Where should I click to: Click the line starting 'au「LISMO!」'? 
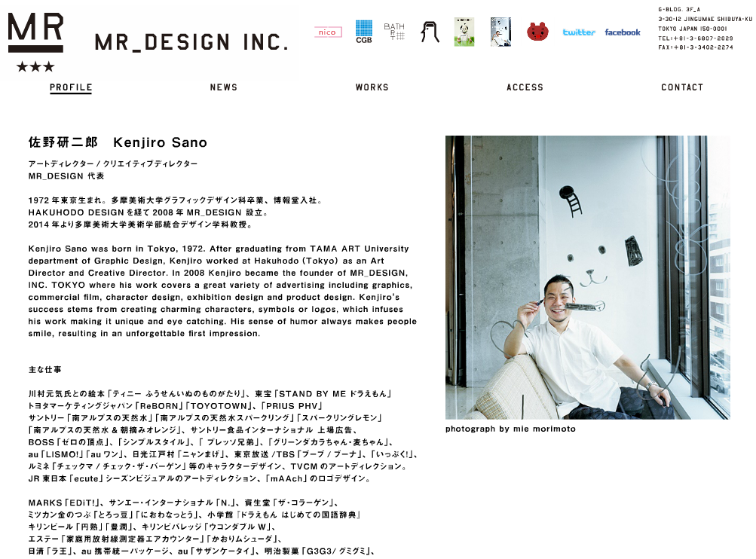pyautogui.click(x=224, y=454)
